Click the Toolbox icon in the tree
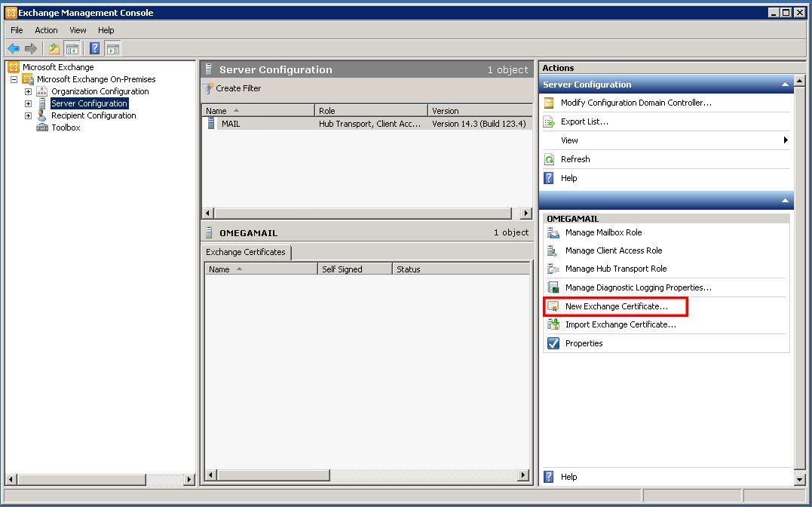The width and height of the screenshot is (812, 507). pos(42,128)
